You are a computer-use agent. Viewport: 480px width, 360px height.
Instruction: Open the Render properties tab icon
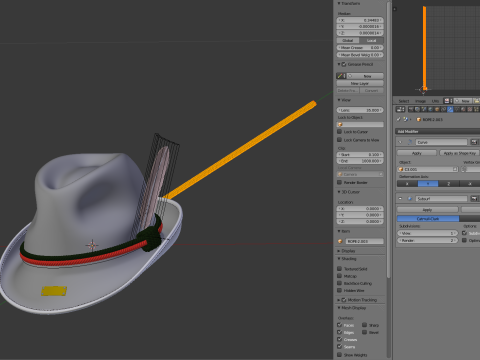click(411, 109)
